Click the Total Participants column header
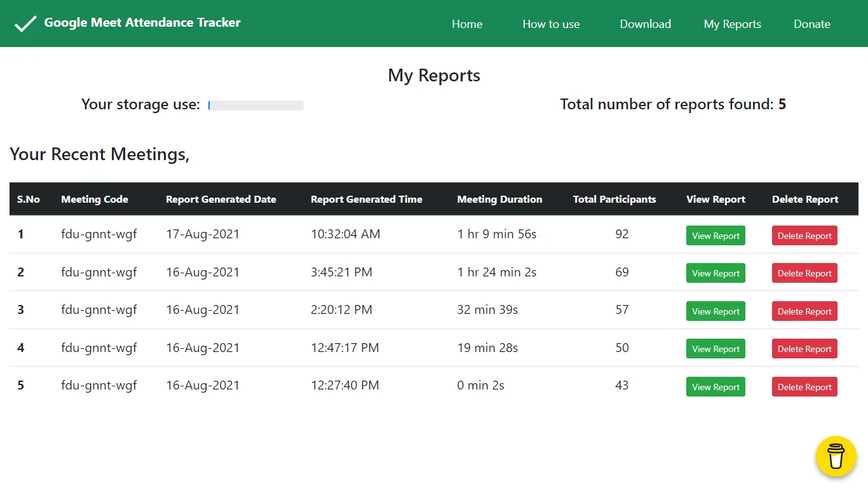The height and width of the screenshot is (488, 868). (x=614, y=199)
